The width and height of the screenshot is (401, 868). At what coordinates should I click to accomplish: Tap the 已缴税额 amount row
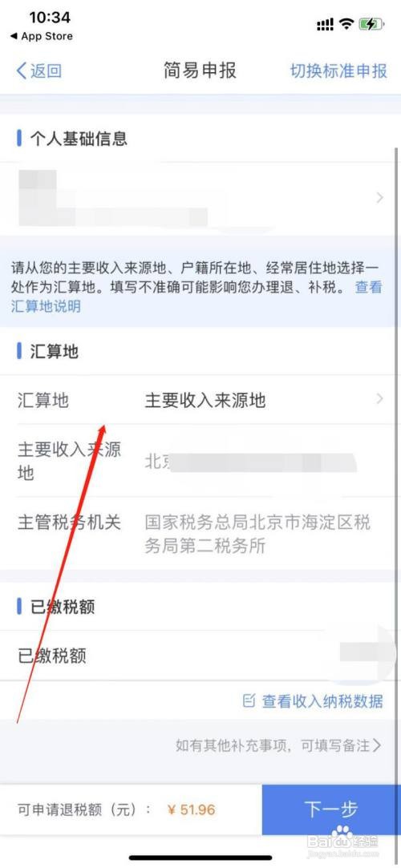click(x=200, y=656)
